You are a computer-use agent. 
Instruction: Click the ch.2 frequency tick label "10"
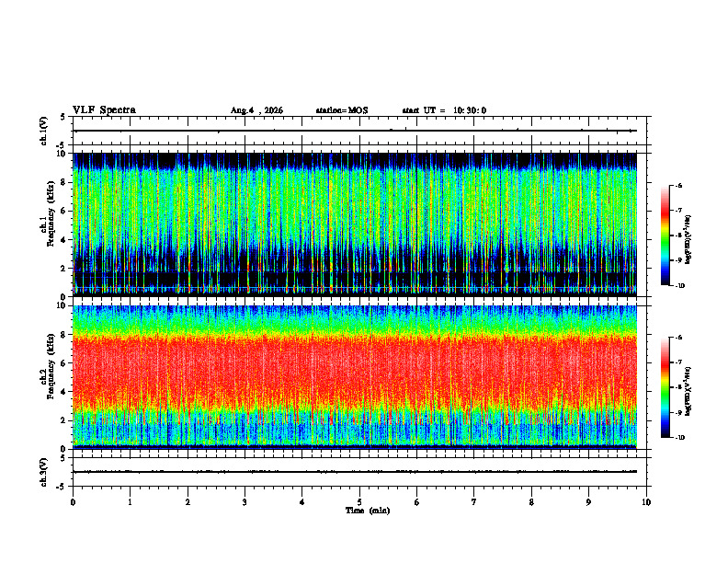(63, 305)
